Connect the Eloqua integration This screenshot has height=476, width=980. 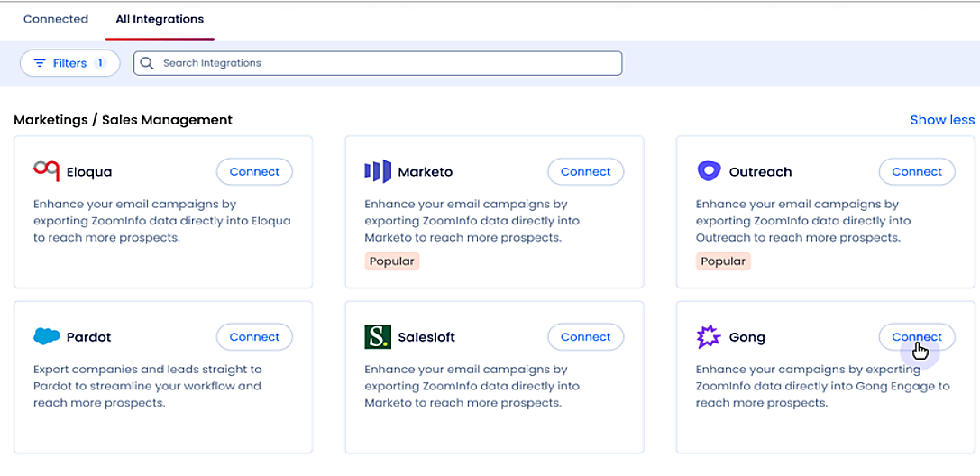254,172
